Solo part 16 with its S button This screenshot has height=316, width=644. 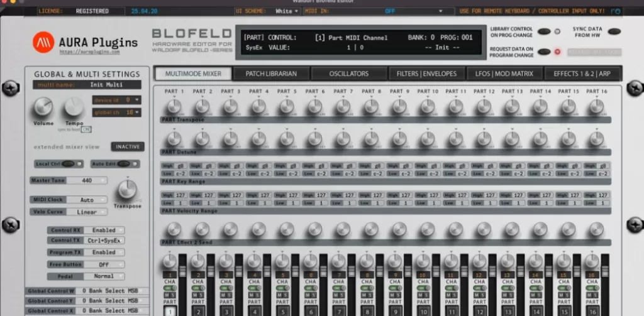595,295
